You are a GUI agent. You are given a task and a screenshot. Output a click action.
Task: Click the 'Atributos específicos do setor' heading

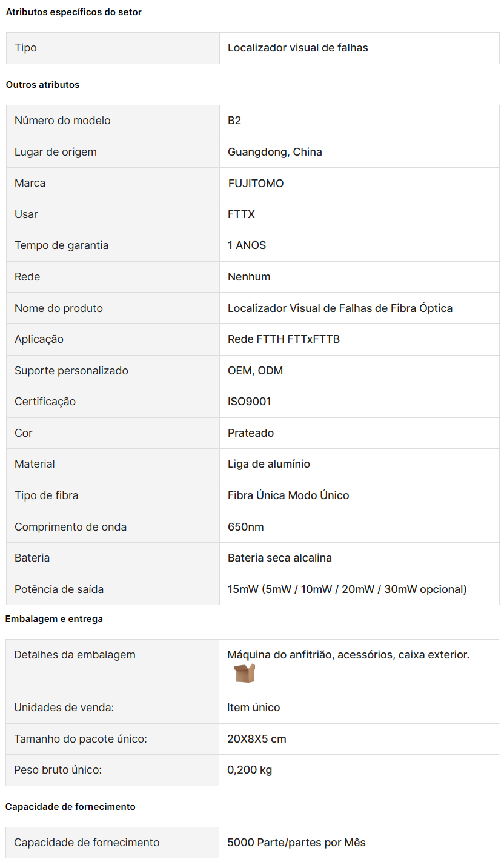[x=73, y=12]
